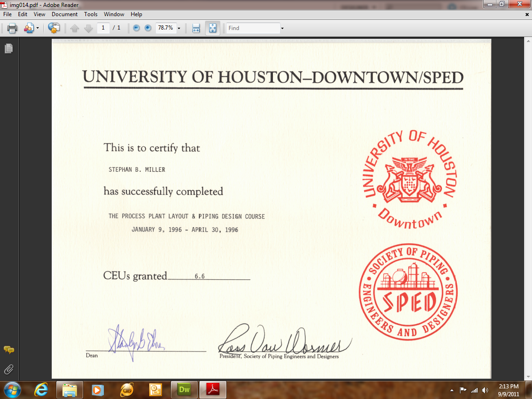The width and height of the screenshot is (532, 399).
Task: Click the network signal tray icon
Action: pyautogui.click(x=474, y=390)
